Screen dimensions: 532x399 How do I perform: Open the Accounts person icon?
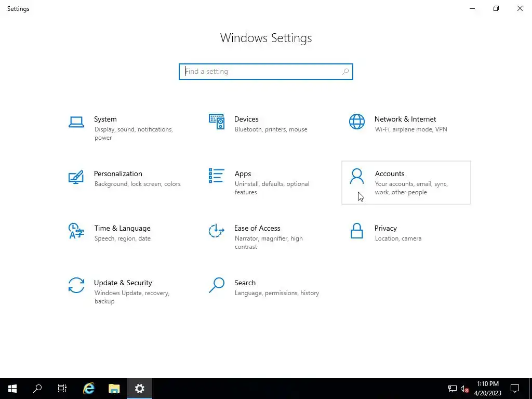point(357,177)
